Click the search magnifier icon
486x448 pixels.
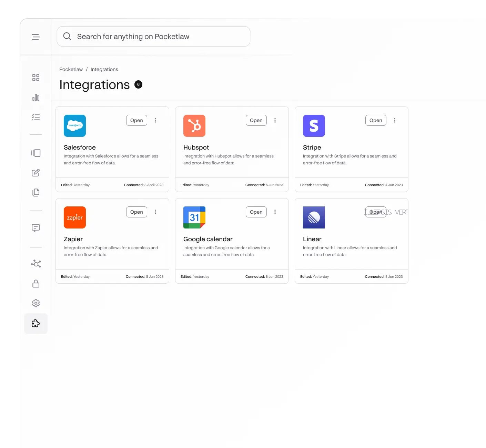[67, 36]
